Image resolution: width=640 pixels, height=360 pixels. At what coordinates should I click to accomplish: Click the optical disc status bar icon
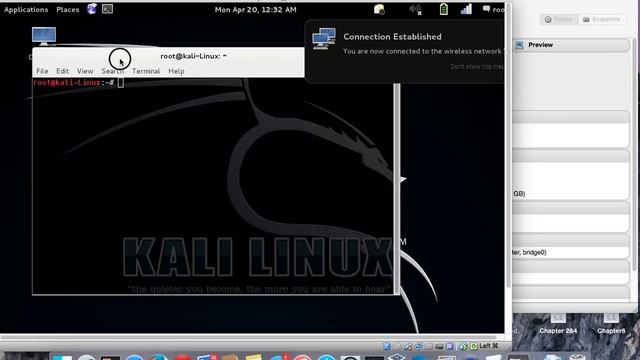(397, 347)
